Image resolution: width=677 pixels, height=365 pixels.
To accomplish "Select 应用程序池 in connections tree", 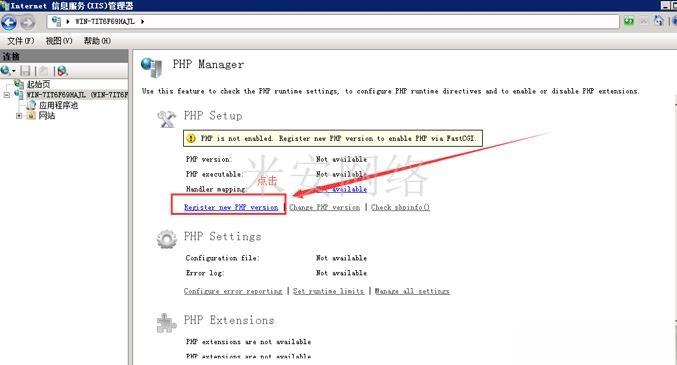I will coord(58,105).
